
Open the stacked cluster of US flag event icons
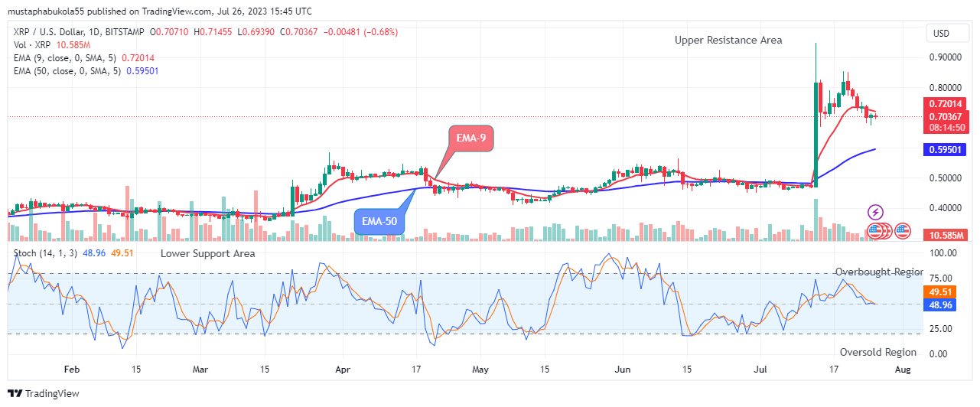pyautogui.click(x=878, y=230)
